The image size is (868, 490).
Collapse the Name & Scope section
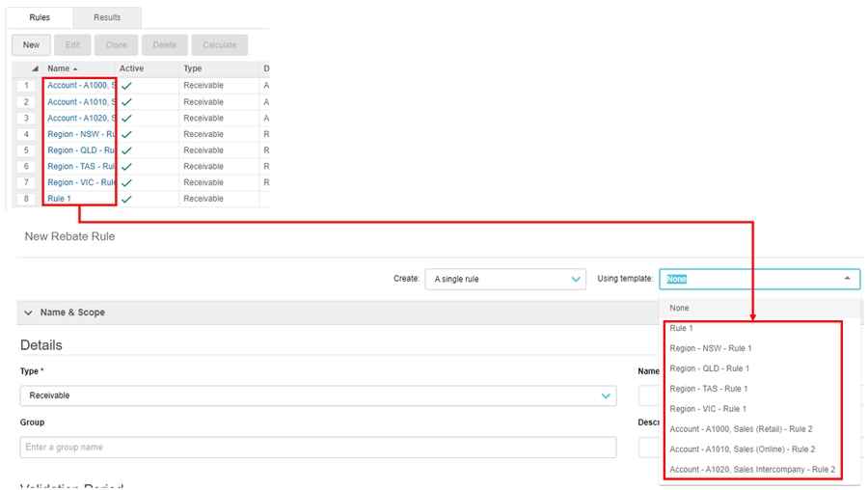coord(29,313)
